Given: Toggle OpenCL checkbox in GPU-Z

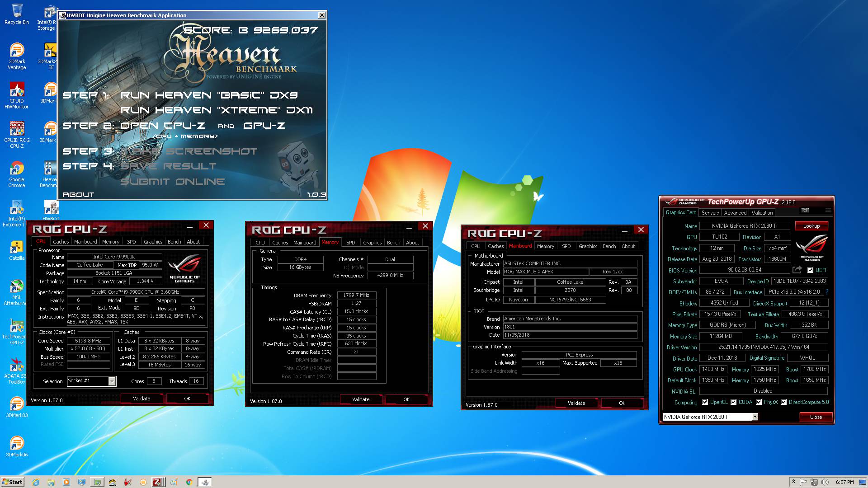Looking at the screenshot, I should [705, 402].
